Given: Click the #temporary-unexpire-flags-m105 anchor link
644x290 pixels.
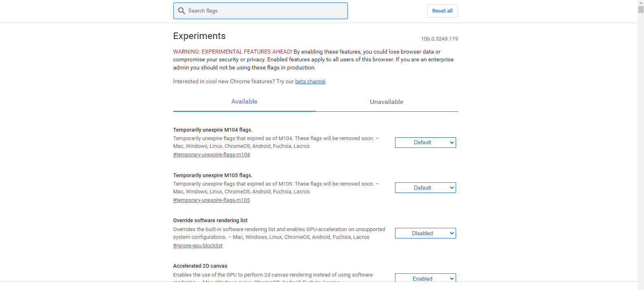Looking at the screenshot, I should [x=212, y=200].
